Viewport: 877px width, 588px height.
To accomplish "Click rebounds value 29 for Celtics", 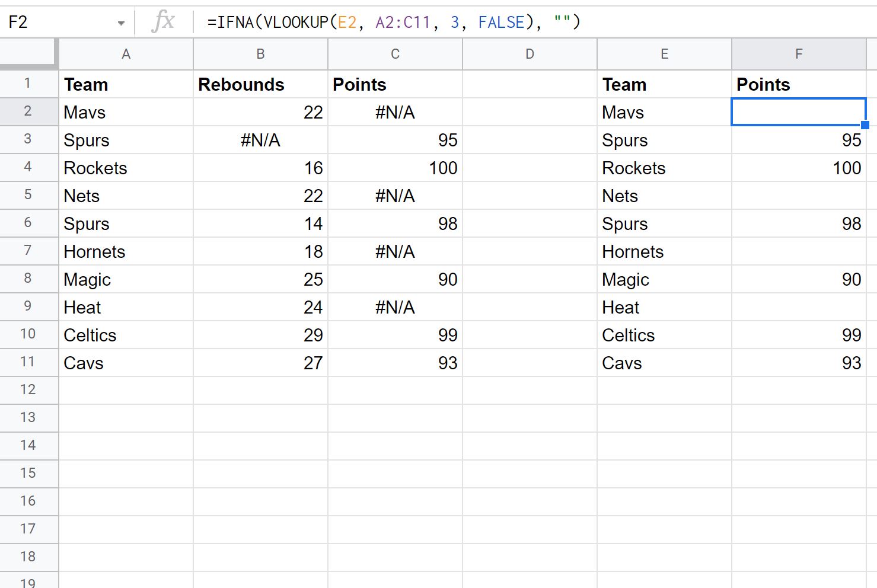I will tap(313, 335).
